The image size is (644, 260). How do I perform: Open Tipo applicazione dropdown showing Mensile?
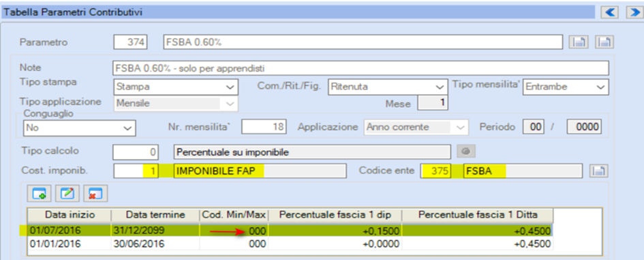pyautogui.click(x=175, y=104)
